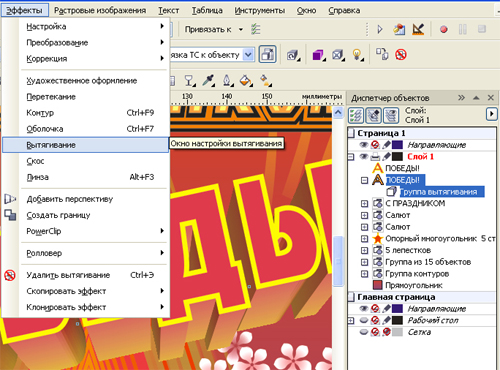Toggle editable icon of Сетка layer
Viewport: 500px width, 370px height.
point(386,332)
